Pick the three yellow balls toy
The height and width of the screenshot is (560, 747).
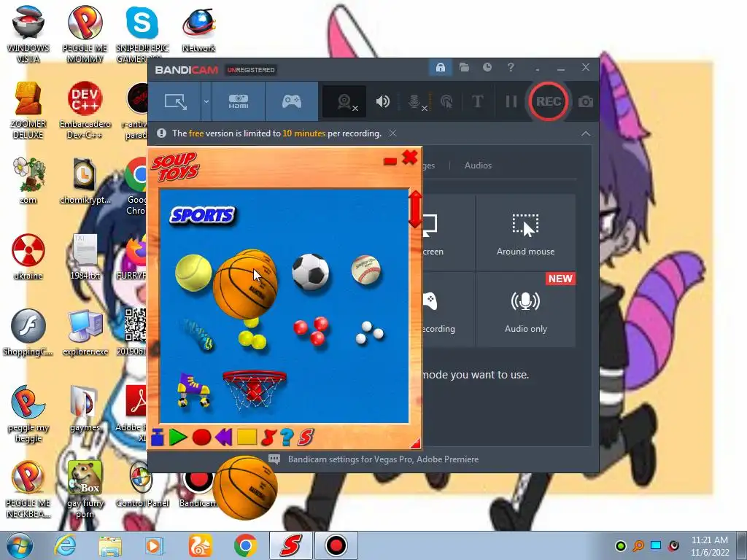point(252,335)
